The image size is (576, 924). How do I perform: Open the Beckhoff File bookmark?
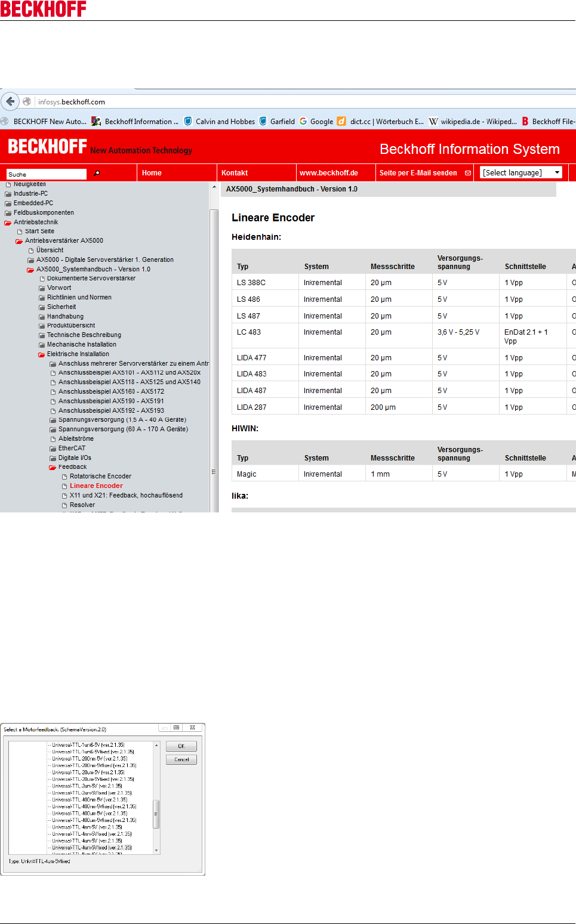coord(548,121)
